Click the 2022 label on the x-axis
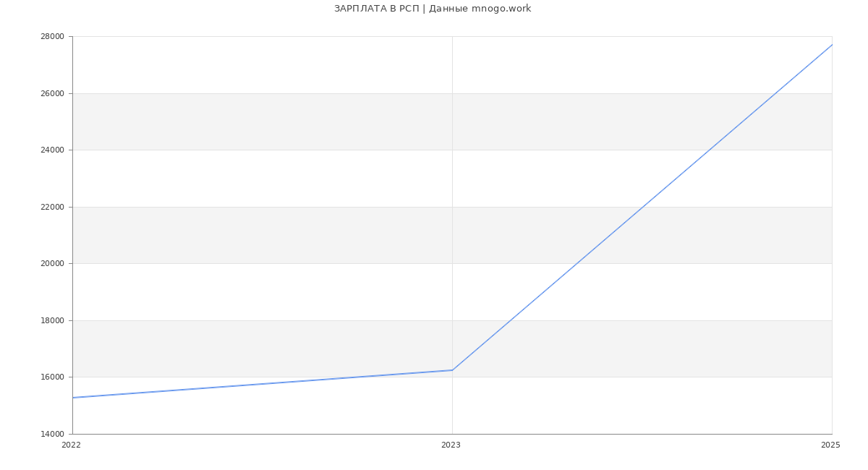This screenshot has width=868, height=470. 72,445
